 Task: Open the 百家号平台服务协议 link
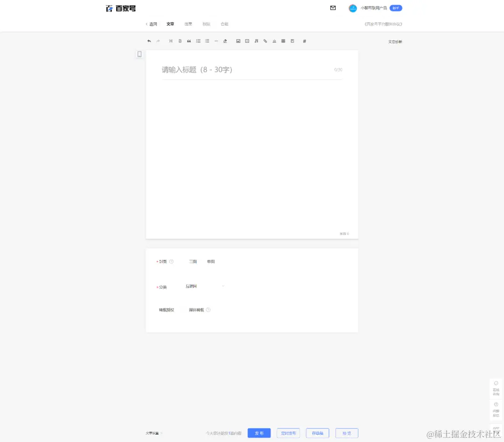coord(383,24)
